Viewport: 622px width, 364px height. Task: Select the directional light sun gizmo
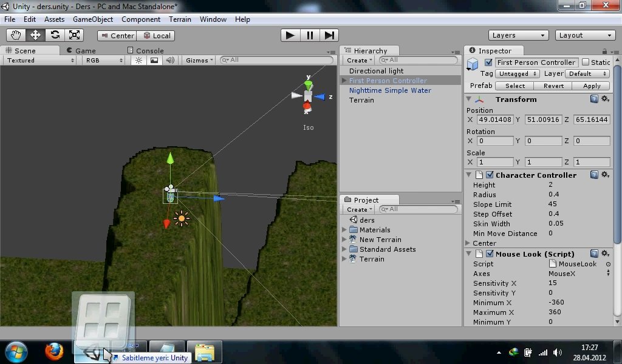click(182, 218)
